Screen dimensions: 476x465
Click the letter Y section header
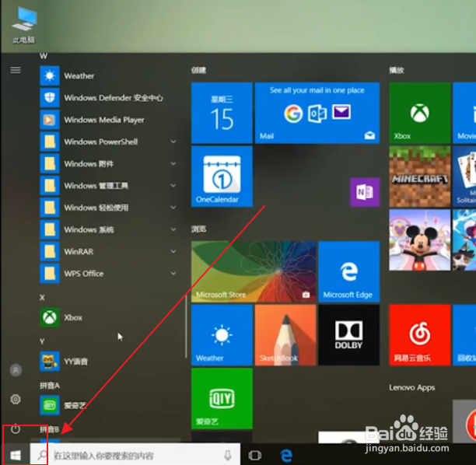pyautogui.click(x=42, y=341)
